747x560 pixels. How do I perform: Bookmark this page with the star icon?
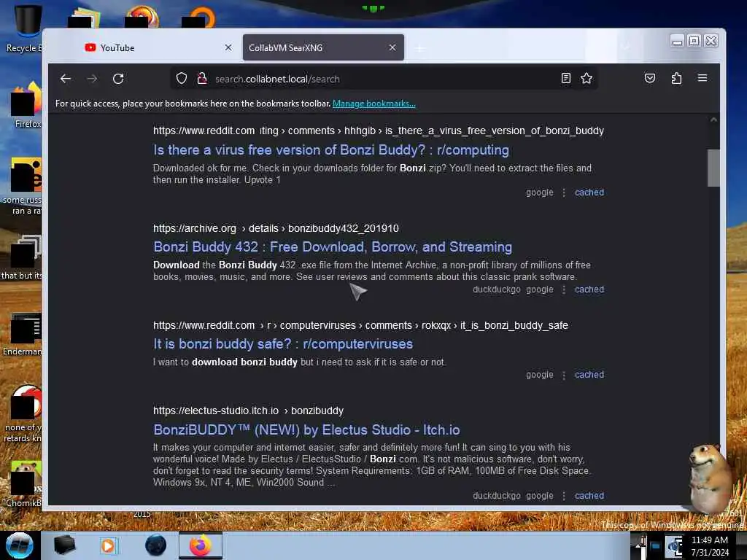click(x=587, y=78)
